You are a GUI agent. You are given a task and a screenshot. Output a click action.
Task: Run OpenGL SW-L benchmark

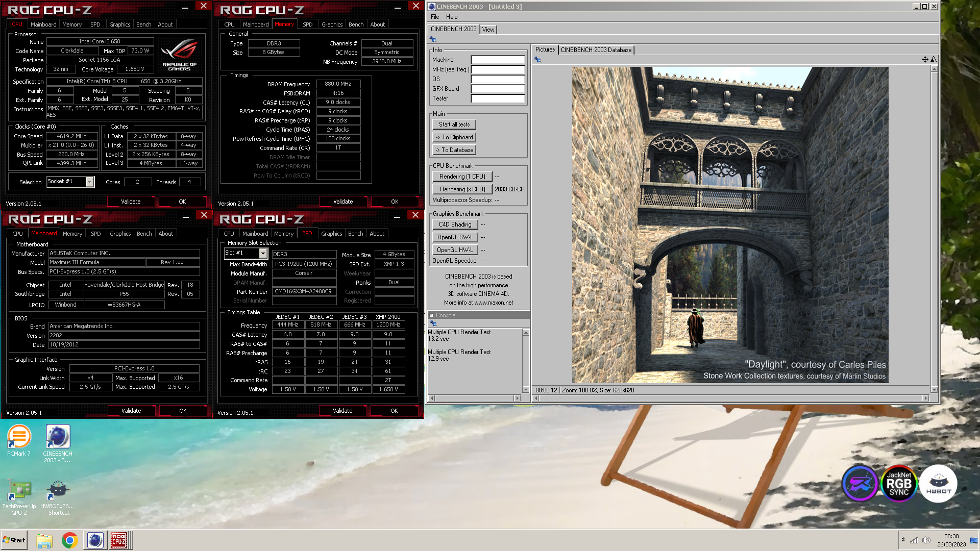click(x=455, y=237)
